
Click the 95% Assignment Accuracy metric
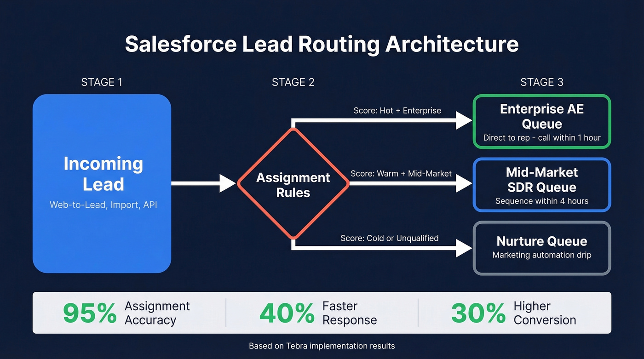tap(126, 313)
